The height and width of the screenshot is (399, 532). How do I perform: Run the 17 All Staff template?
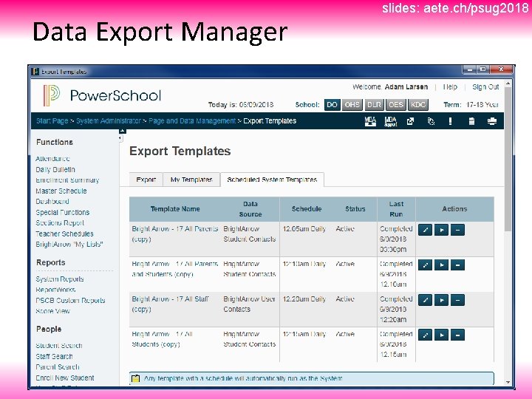click(441, 300)
